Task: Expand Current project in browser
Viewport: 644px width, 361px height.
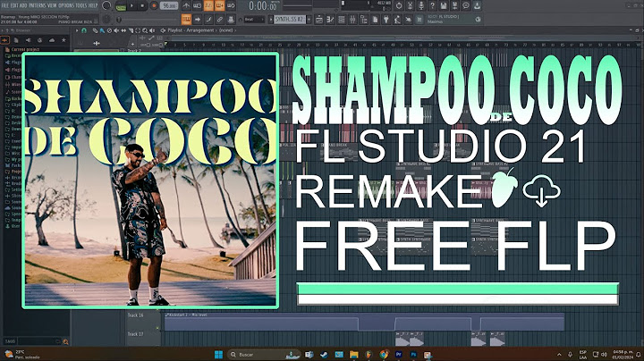Action: 23,50
